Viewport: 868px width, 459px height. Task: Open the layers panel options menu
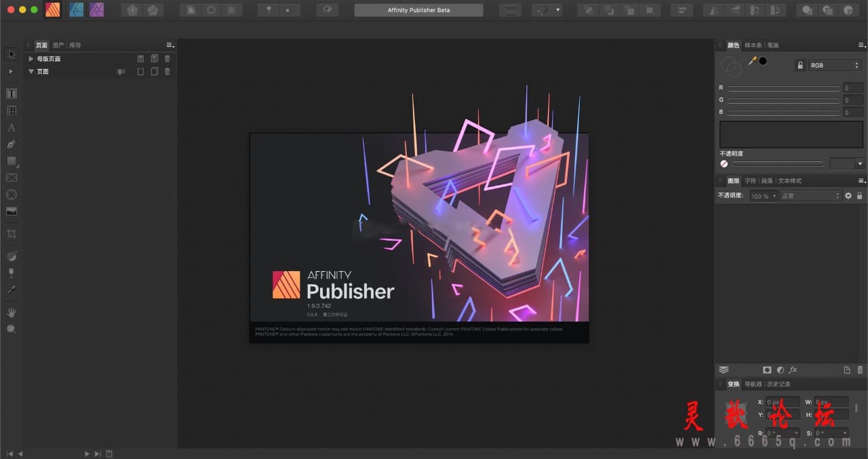coord(862,181)
